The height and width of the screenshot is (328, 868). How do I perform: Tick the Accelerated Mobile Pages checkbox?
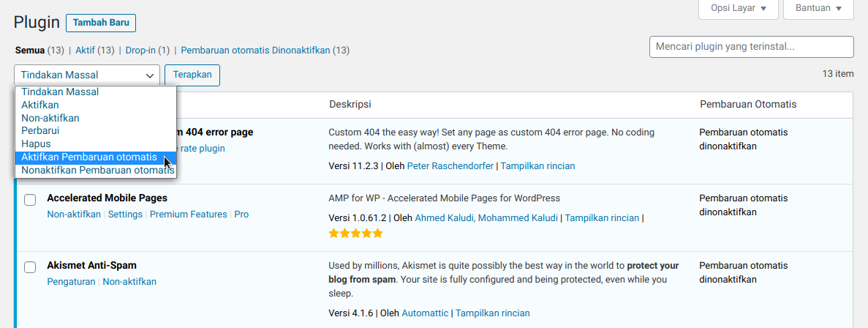click(x=31, y=200)
